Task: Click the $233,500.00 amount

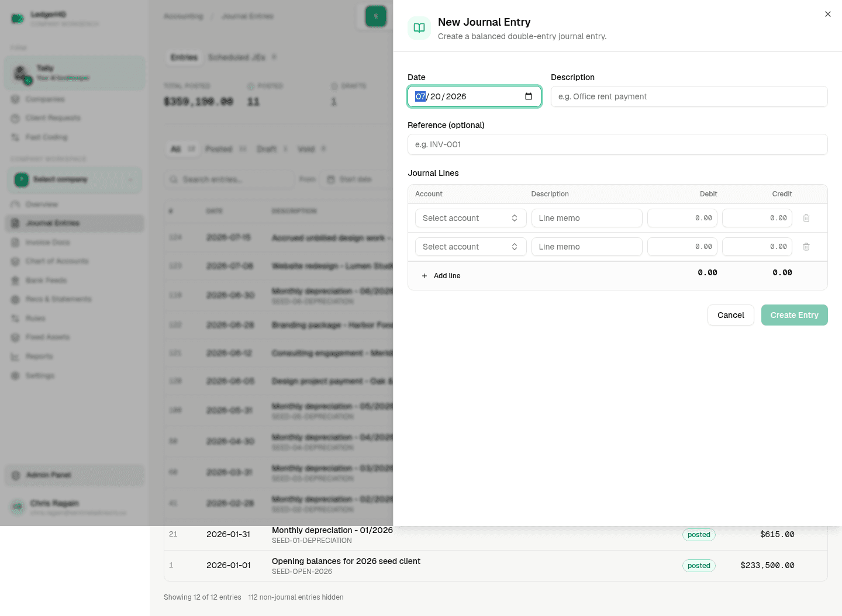Action: [x=767, y=565]
